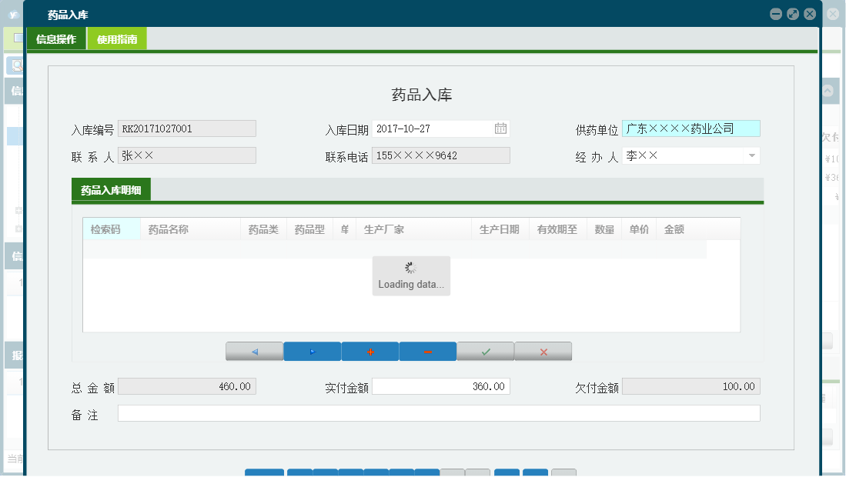Select the 信息操作 tab

click(55, 37)
